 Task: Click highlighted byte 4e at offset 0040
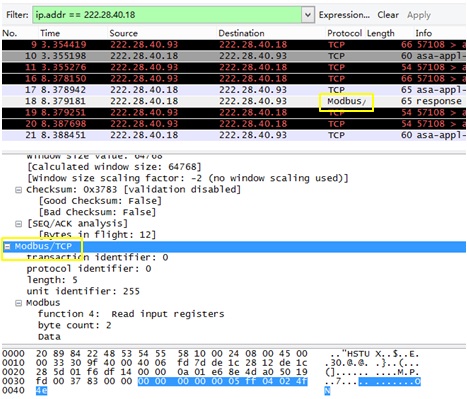[42, 391]
